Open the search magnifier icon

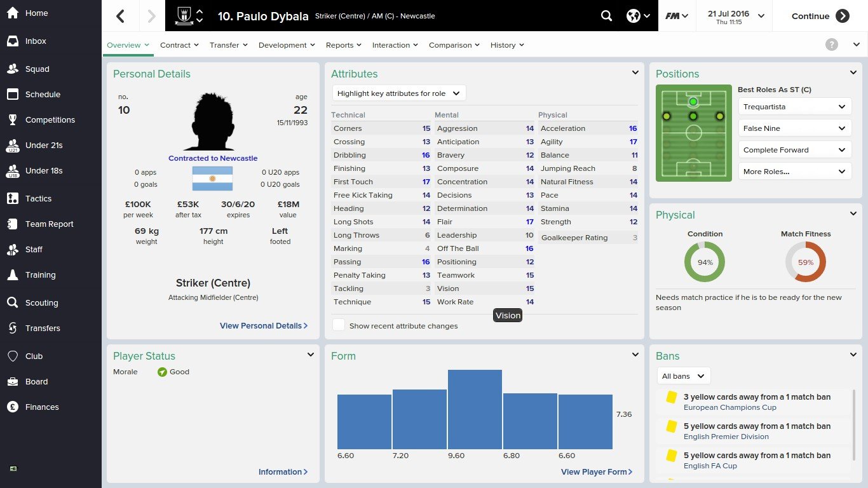tap(607, 16)
